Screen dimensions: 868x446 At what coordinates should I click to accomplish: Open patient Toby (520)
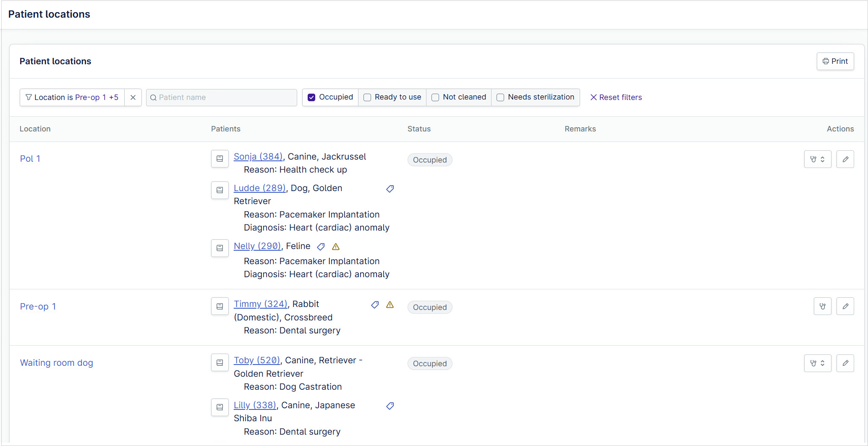click(x=257, y=360)
